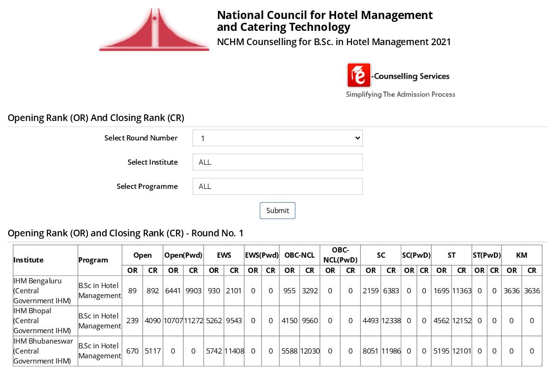555x392 pixels.
Task: Click Bhopal SC opening rank 4493
Action: point(371,321)
